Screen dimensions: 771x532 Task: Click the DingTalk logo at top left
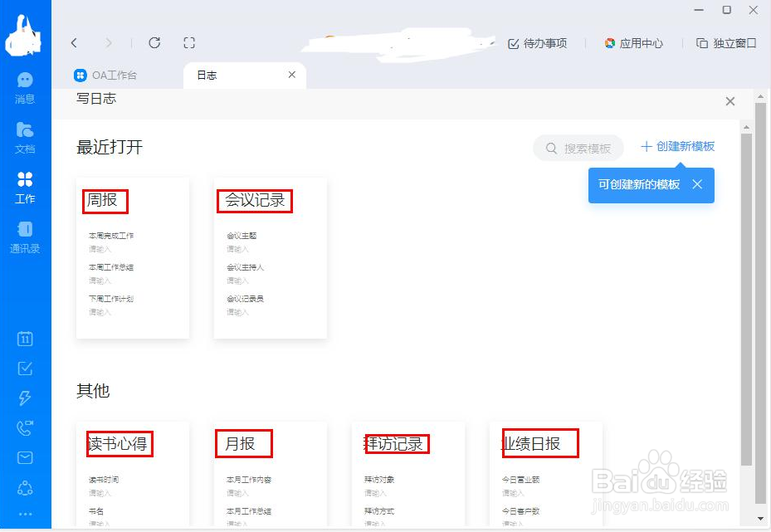coord(24,33)
